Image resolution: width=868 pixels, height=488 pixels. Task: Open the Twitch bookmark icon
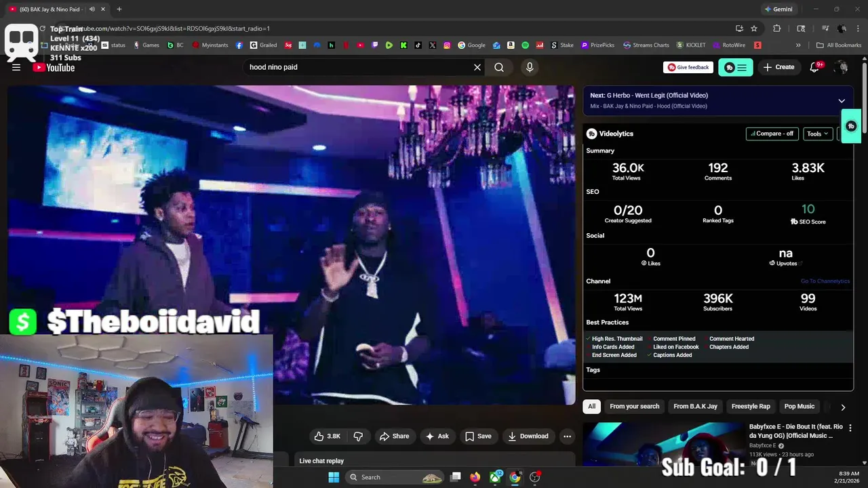coord(375,45)
